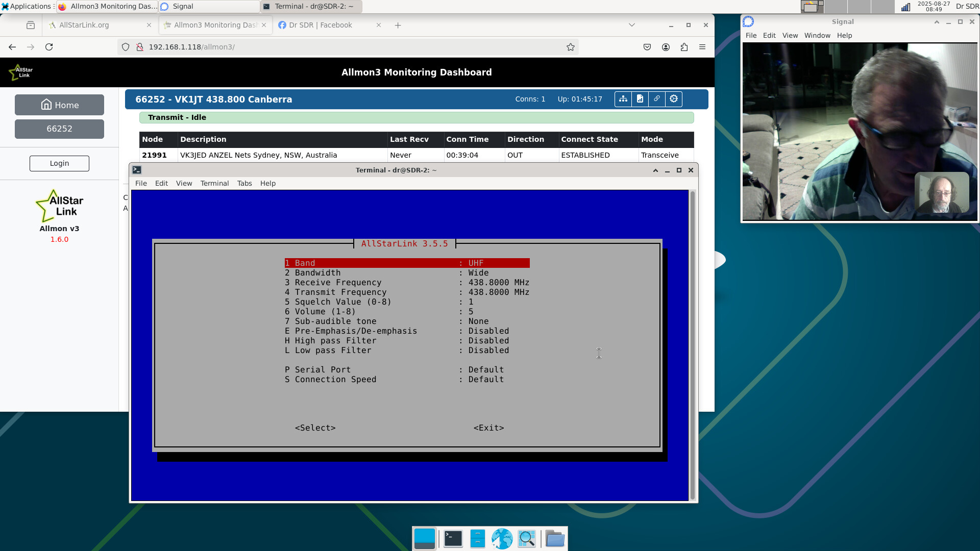
Task: Open the Terminal window's File menu
Action: tap(141, 183)
